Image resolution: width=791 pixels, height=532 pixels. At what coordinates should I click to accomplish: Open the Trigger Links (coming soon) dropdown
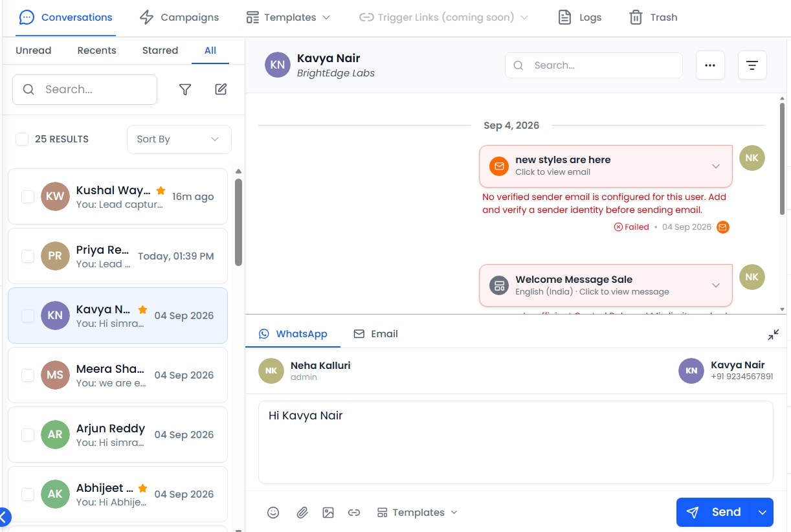[444, 17]
